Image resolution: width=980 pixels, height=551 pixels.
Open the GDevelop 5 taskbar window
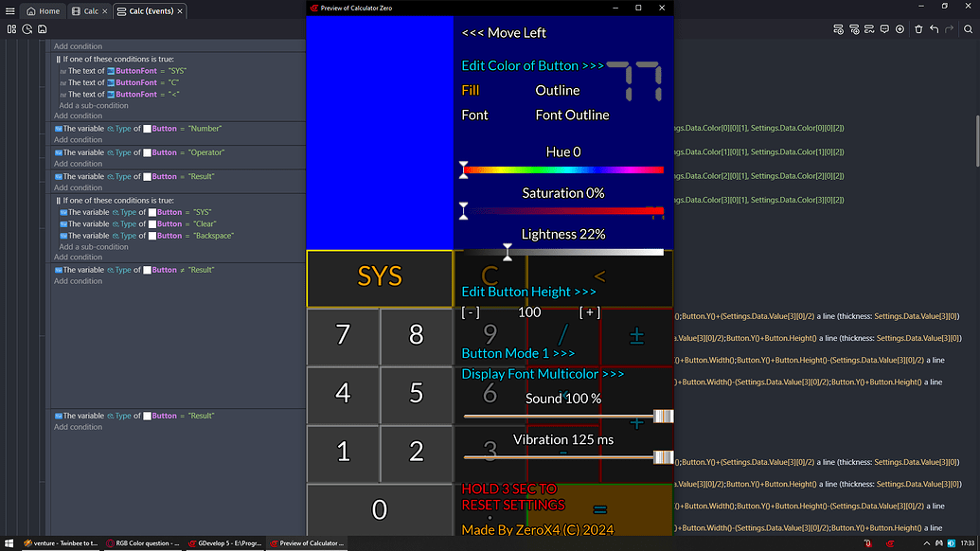225,543
